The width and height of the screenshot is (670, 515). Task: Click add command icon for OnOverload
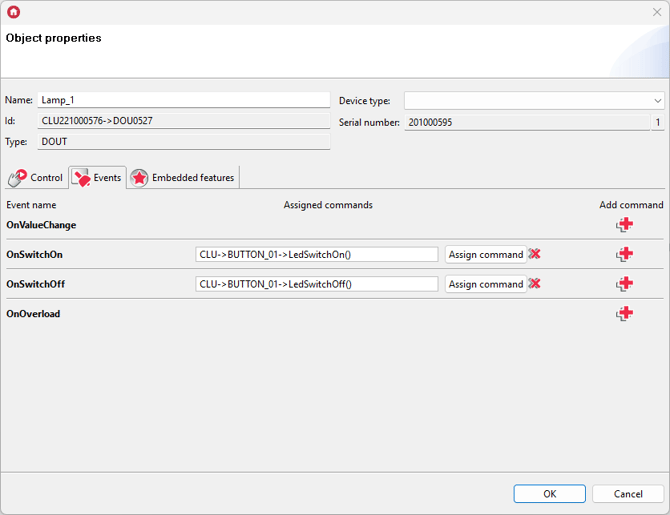[x=625, y=314]
